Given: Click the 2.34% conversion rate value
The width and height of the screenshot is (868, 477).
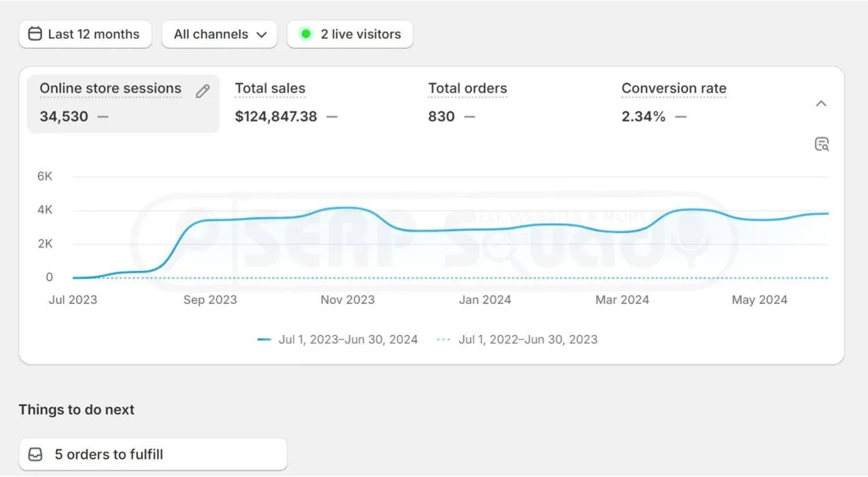Looking at the screenshot, I should (x=643, y=116).
